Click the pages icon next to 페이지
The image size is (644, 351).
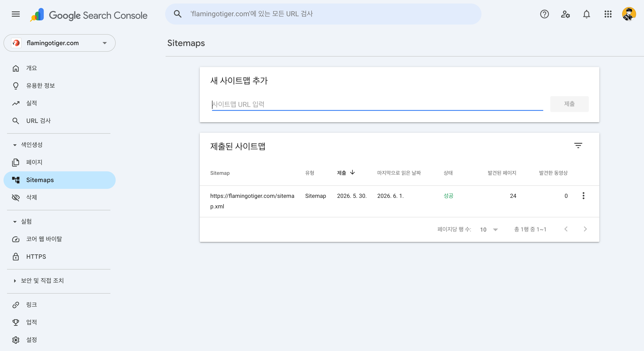(x=16, y=163)
